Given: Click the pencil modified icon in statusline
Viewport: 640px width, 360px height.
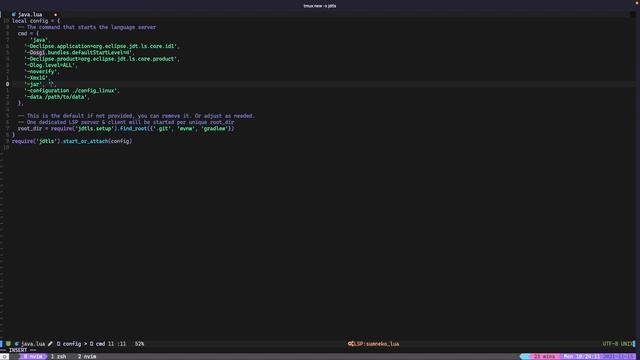Looking at the screenshot, I should (50, 344).
